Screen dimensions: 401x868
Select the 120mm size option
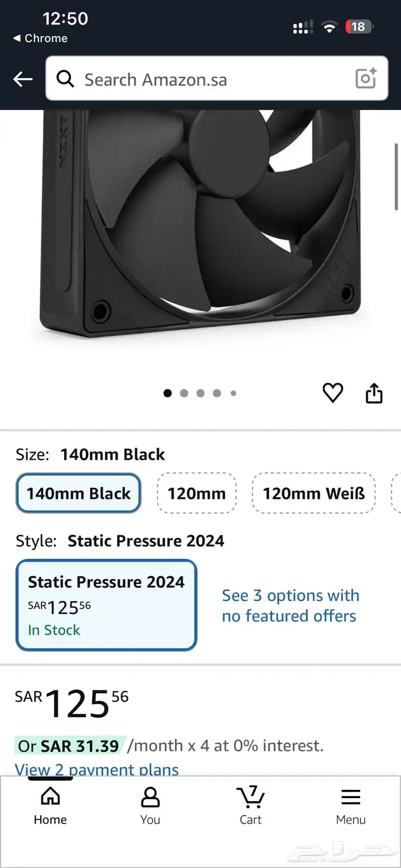pos(196,493)
